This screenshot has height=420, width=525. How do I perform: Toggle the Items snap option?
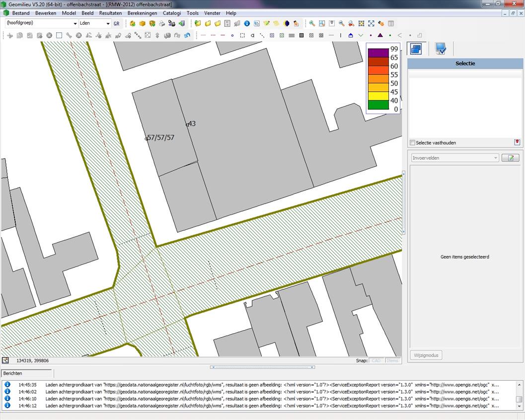click(x=392, y=360)
